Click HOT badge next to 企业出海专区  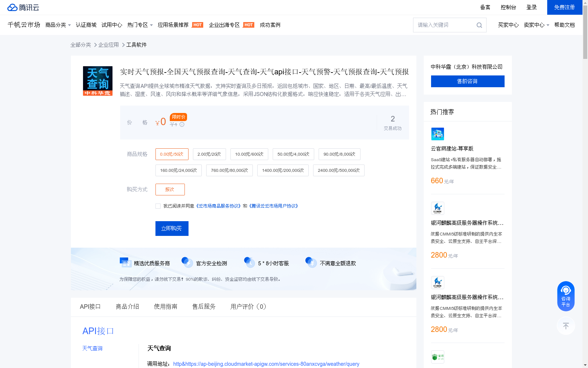(249, 25)
